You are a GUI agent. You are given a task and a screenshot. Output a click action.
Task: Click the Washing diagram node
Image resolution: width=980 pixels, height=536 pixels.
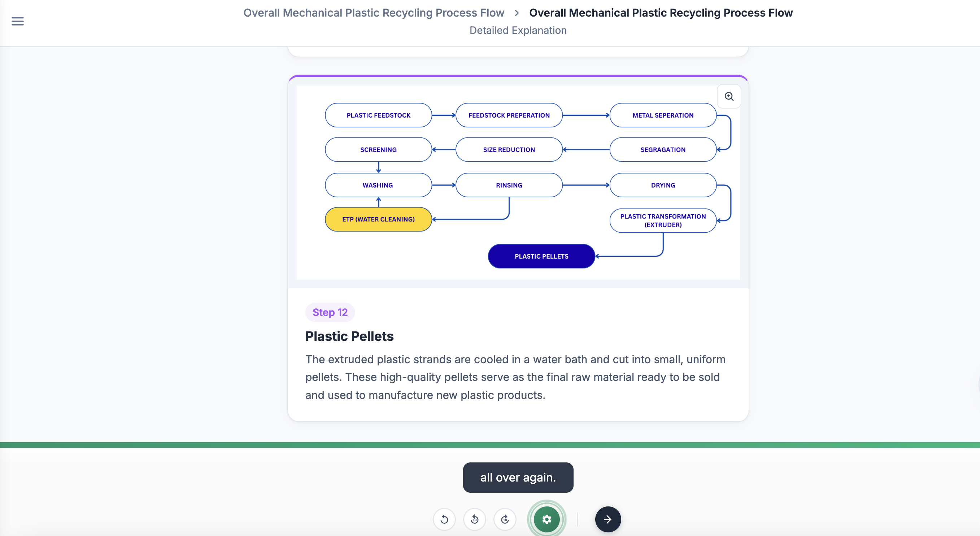coord(378,185)
